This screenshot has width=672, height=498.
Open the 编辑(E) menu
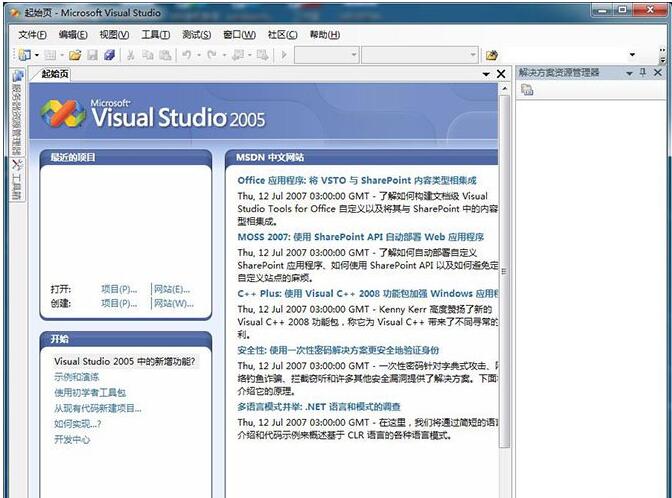pyautogui.click(x=73, y=35)
